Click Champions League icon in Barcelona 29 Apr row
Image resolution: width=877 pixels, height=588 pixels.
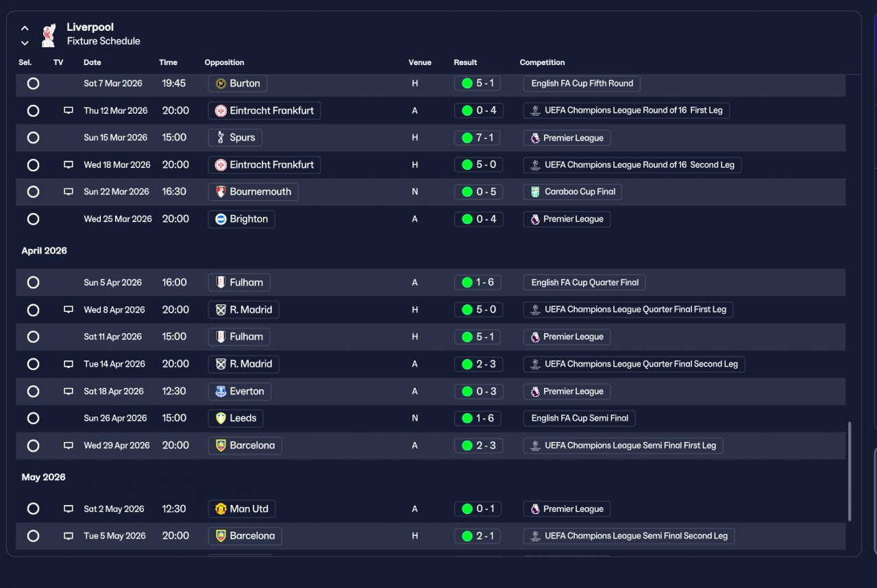pyautogui.click(x=535, y=445)
